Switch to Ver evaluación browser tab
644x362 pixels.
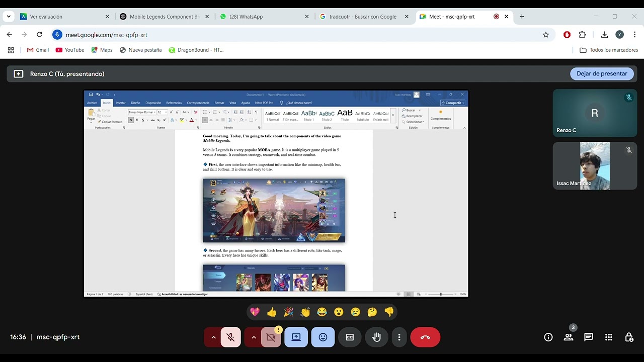pos(64,17)
